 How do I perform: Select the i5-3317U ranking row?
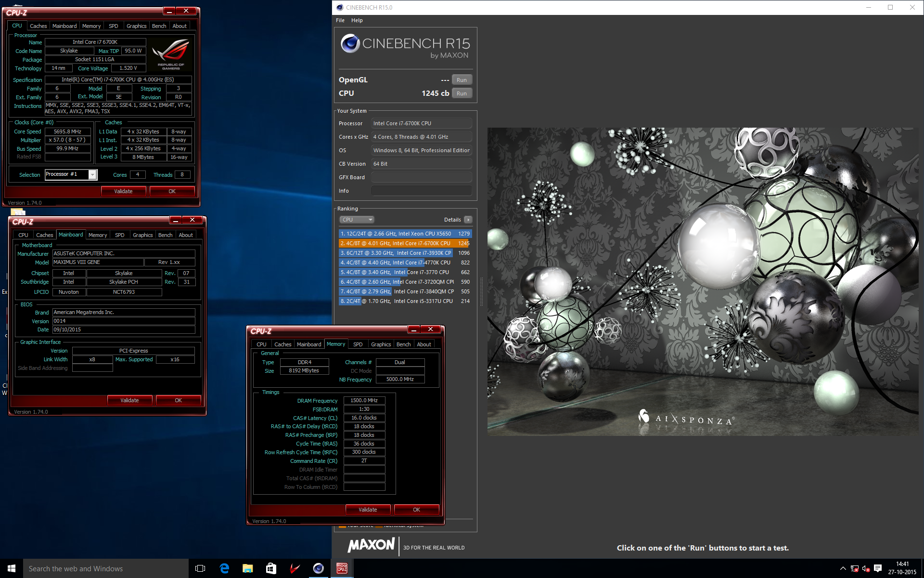point(405,301)
